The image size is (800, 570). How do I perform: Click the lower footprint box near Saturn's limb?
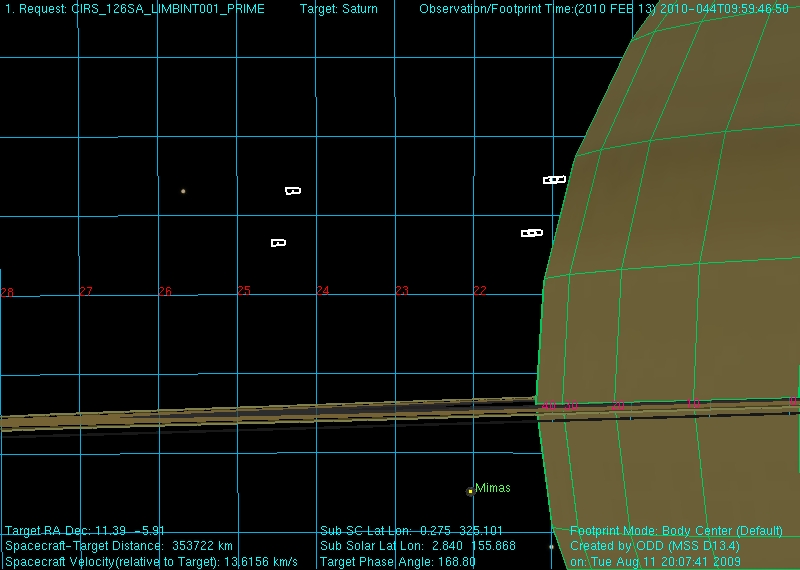[531, 233]
